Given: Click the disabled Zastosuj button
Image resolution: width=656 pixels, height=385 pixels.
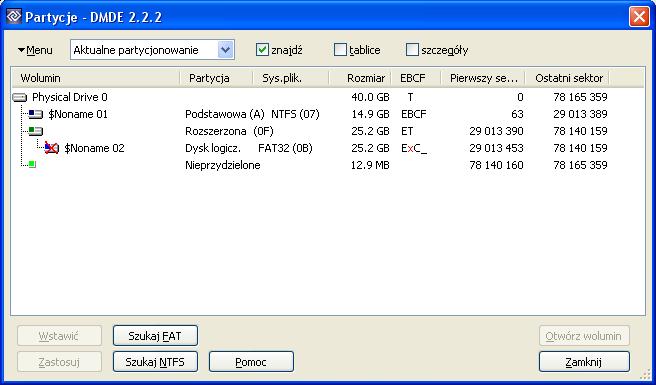Looking at the screenshot, I should click(x=59, y=362).
